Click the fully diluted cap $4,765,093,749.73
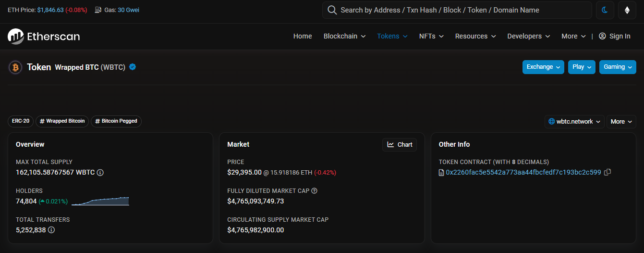The image size is (644, 253). point(255,201)
